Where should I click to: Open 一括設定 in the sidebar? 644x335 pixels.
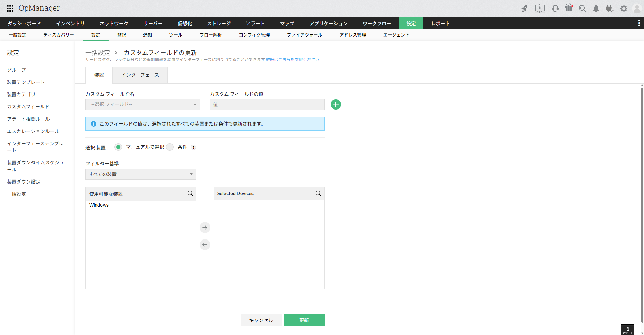[x=16, y=194]
